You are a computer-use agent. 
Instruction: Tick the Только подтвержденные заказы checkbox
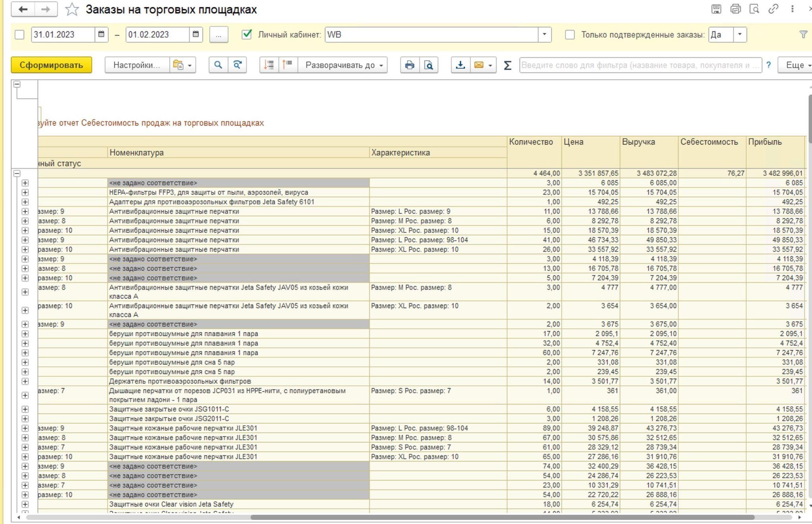click(x=570, y=35)
